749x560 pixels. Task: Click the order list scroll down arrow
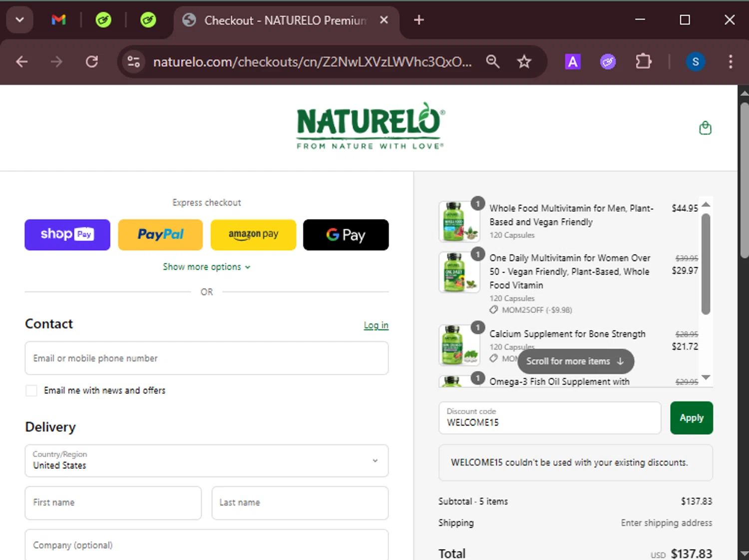(706, 377)
